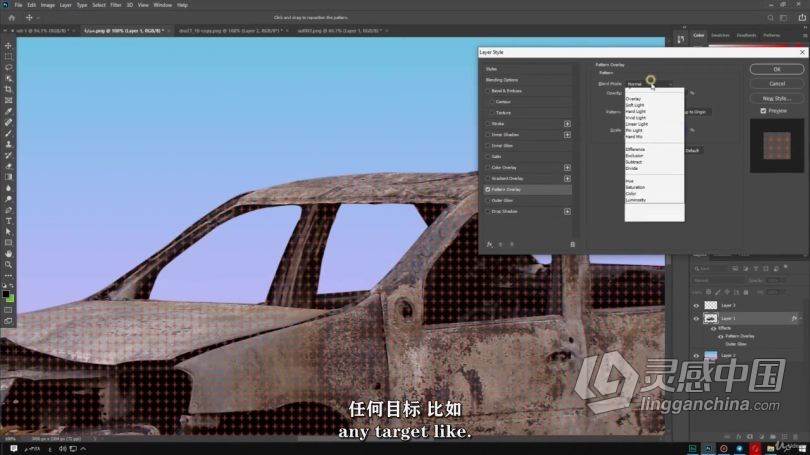This screenshot has width=810, height=455.
Task: Hide Layer 1 with its eye icon
Action: click(x=696, y=319)
